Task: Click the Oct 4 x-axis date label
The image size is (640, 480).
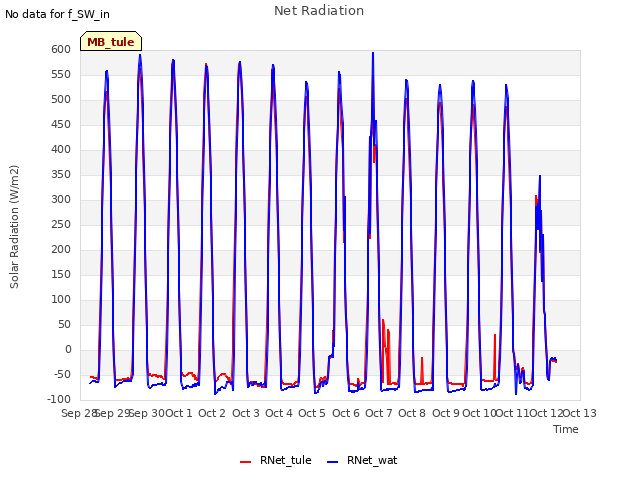Action: pyautogui.click(x=279, y=413)
